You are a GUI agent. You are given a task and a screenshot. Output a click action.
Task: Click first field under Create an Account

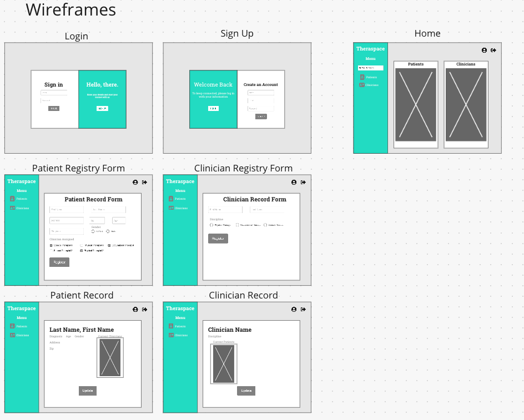pos(261,93)
